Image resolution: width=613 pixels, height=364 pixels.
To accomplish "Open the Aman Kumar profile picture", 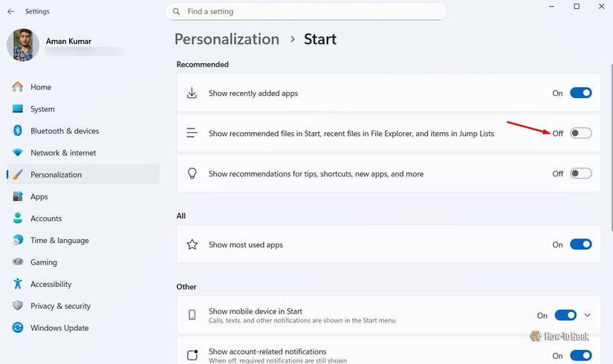I will (x=23, y=45).
